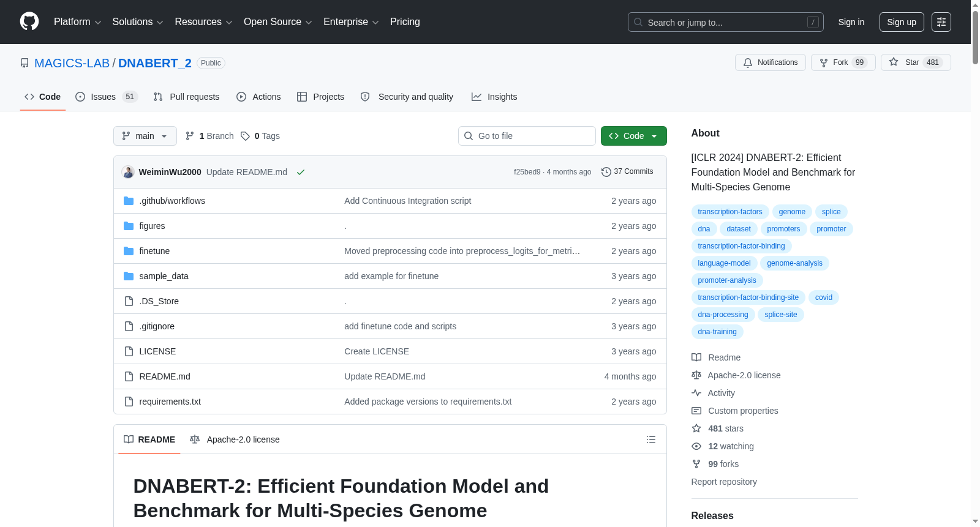The width and height of the screenshot is (980, 527).
Task: Click the finetune folder icon
Action: pos(129,251)
